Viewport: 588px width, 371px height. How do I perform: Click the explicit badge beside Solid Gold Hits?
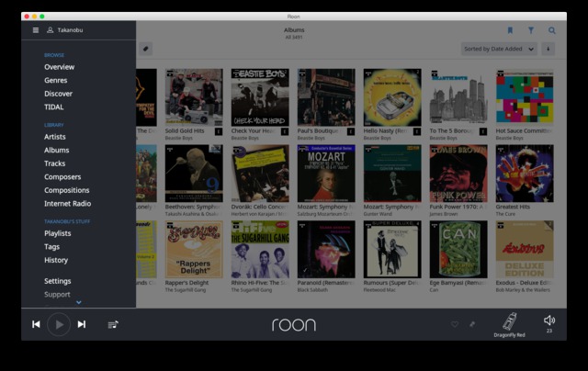point(219,131)
